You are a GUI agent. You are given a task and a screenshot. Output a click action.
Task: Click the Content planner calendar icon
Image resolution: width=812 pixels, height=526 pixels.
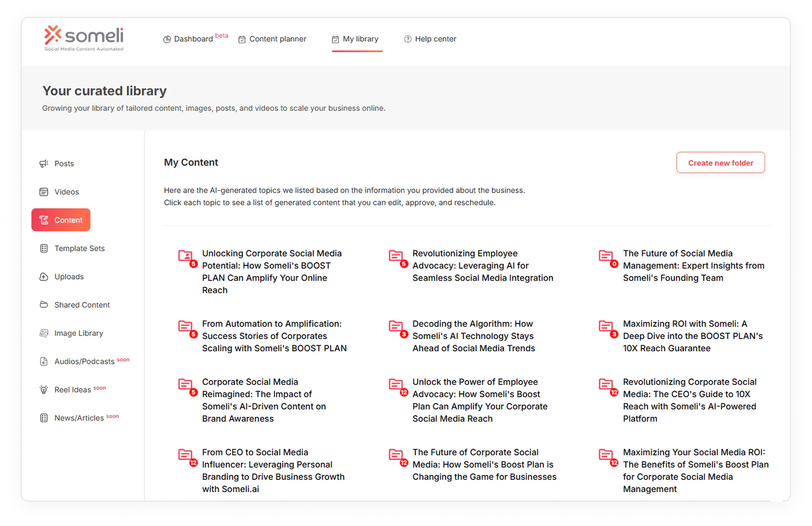click(x=242, y=39)
